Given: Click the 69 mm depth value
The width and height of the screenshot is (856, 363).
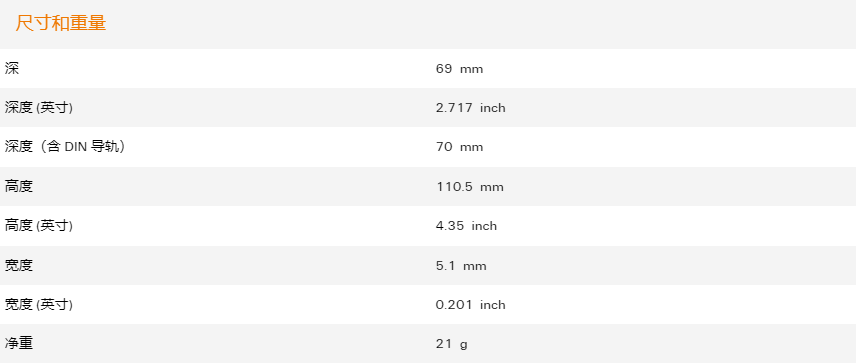Looking at the screenshot, I should coord(459,69).
